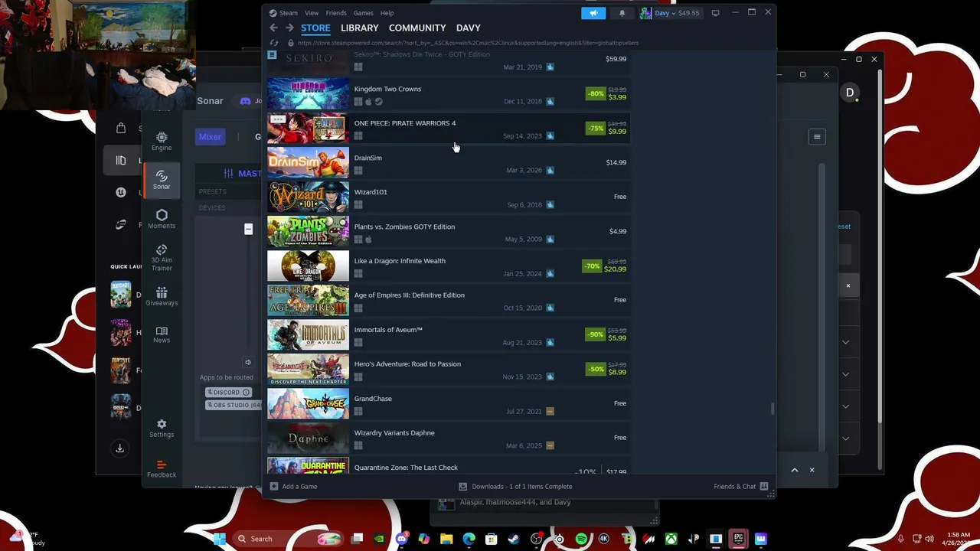Click the Steam URL address bar

(468, 43)
